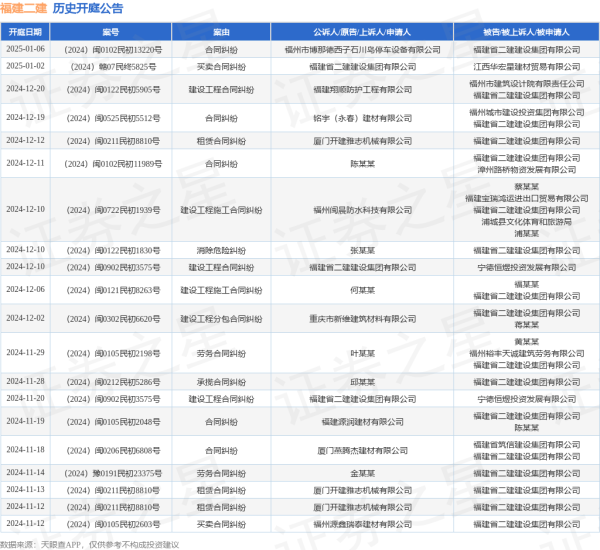Click defendant 福州城市建设投资集团有限公司
Image resolution: width=600 pixels, height=550 pixels.
(x=527, y=113)
